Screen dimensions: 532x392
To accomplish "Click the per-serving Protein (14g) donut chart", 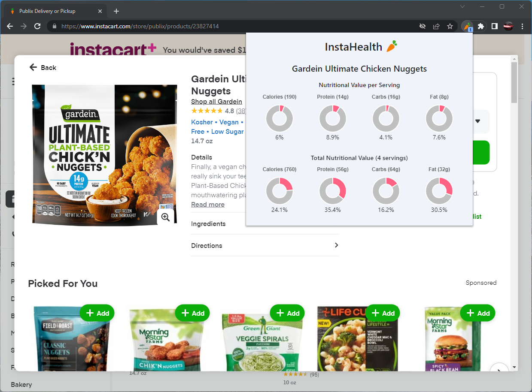I will click(x=333, y=118).
